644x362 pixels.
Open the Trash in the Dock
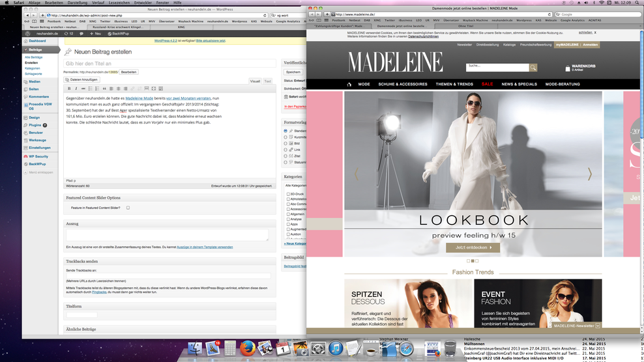[450, 348]
